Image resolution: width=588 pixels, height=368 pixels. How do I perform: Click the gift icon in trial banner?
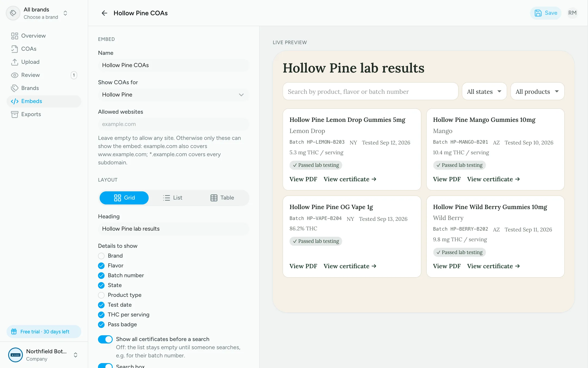[x=14, y=331]
